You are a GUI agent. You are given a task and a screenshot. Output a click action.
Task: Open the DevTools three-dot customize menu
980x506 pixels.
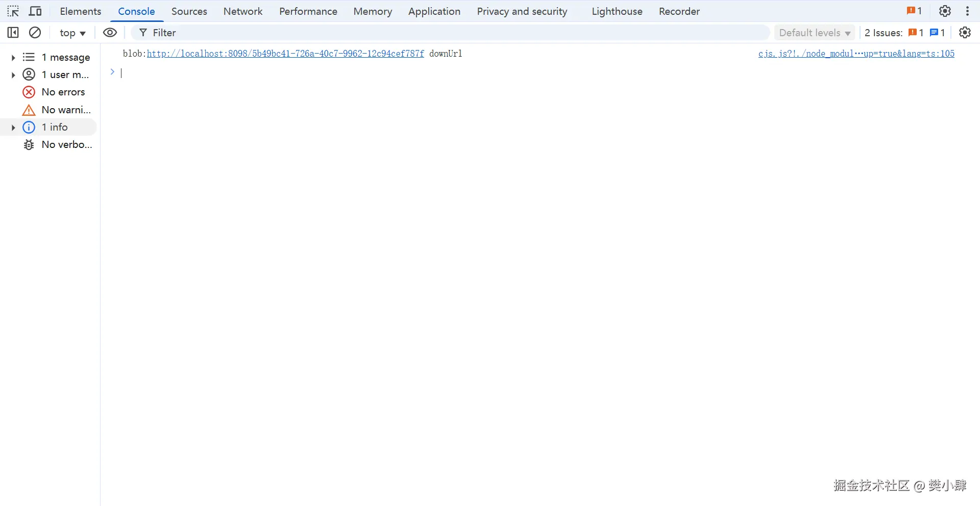point(967,11)
